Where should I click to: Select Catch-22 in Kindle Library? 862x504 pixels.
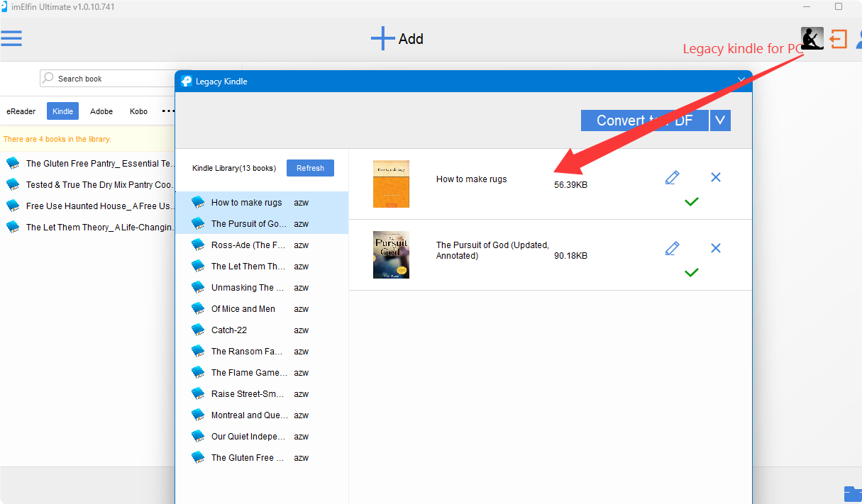point(262,330)
